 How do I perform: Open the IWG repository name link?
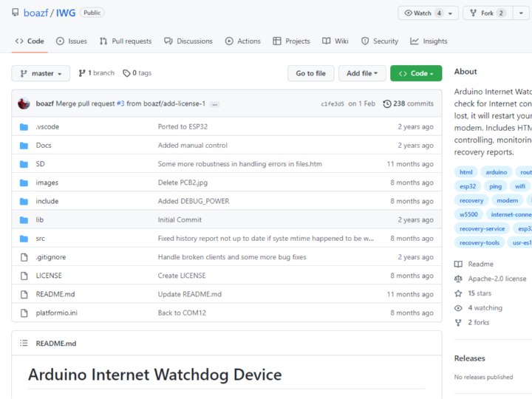pyautogui.click(x=66, y=13)
